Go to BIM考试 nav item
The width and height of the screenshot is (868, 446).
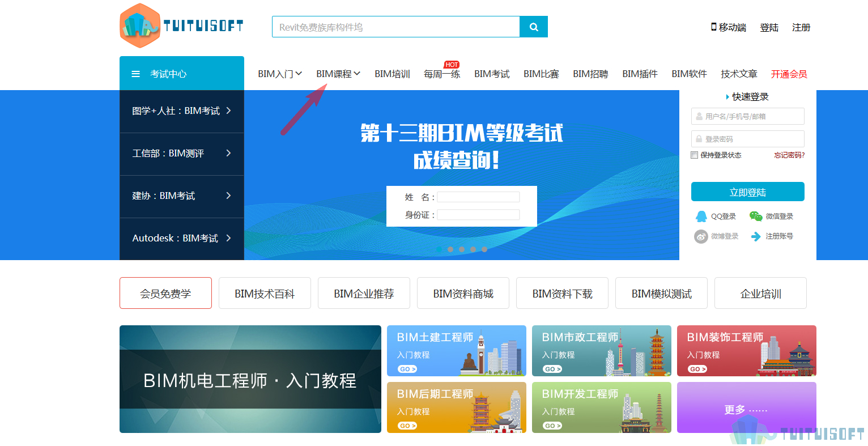click(492, 74)
